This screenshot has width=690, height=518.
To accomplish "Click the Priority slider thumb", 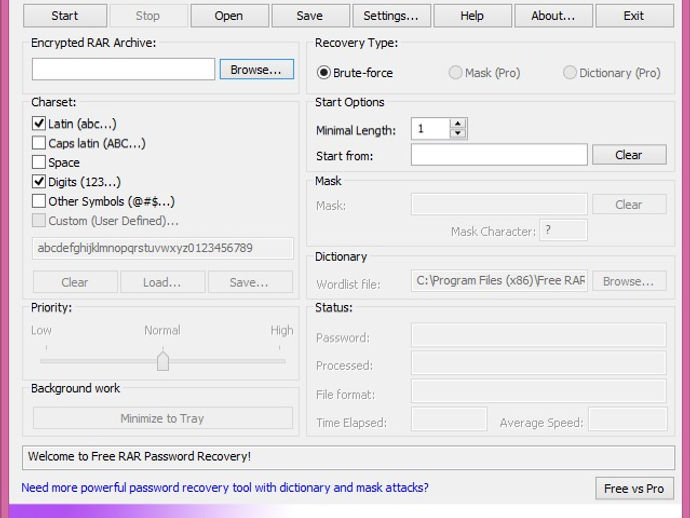I will tap(163, 361).
